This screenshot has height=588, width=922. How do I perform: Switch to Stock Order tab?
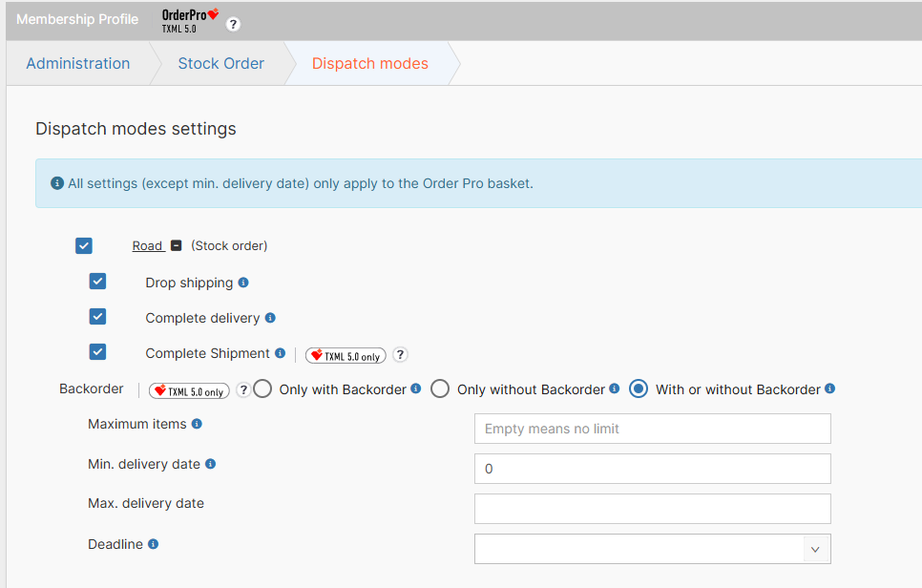coord(220,64)
